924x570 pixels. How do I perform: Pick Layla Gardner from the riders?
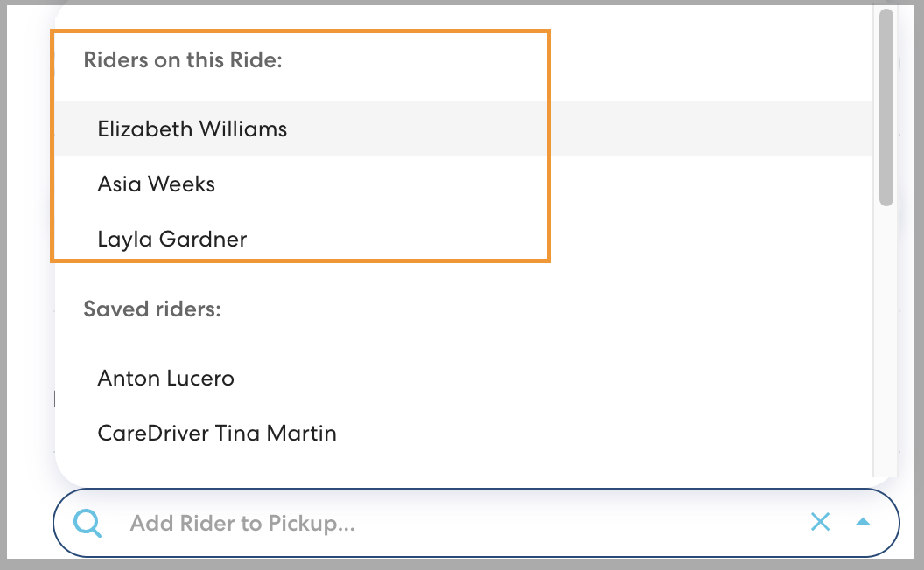point(172,239)
